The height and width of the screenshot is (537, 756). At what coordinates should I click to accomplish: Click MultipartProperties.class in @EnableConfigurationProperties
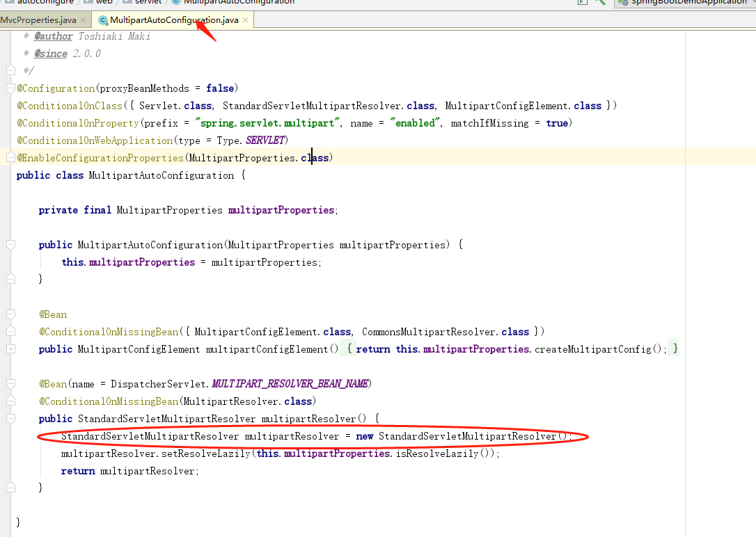[259, 157]
